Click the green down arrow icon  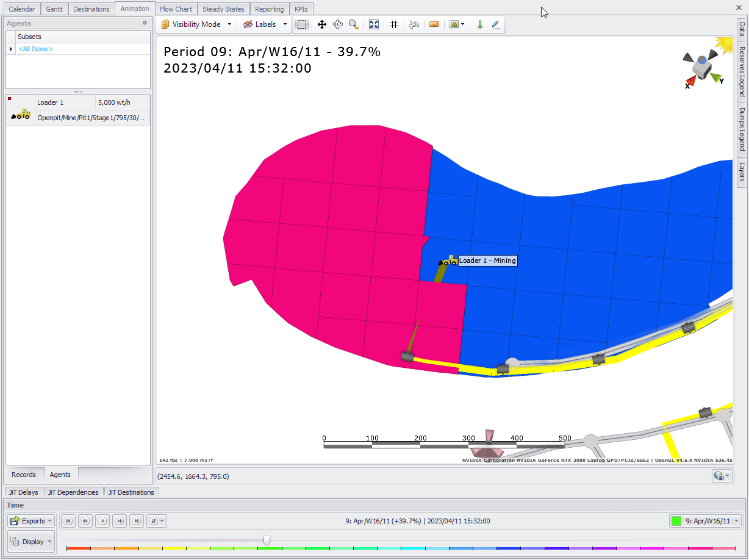[x=480, y=24]
